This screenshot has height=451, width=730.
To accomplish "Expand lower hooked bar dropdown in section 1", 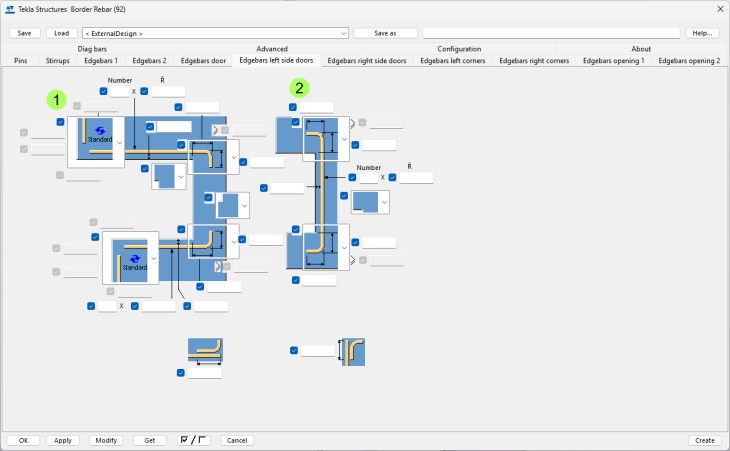I will tap(234, 242).
